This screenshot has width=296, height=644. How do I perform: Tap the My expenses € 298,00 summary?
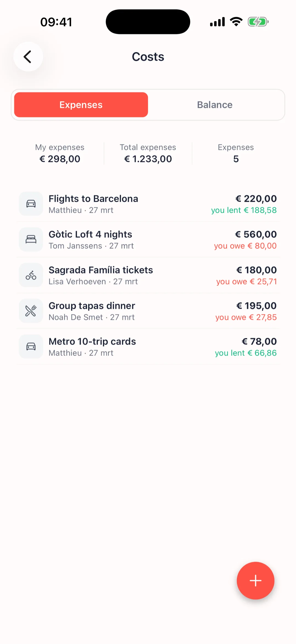click(60, 153)
